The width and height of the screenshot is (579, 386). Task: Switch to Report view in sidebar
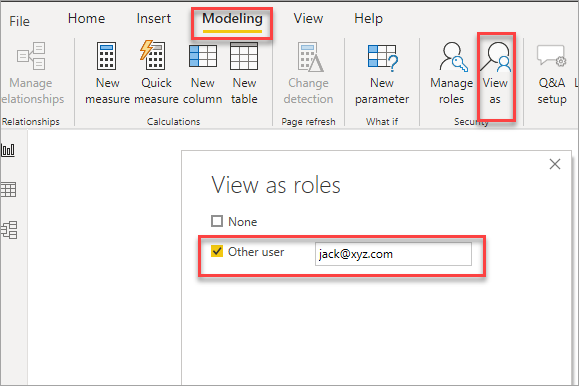coord(8,150)
